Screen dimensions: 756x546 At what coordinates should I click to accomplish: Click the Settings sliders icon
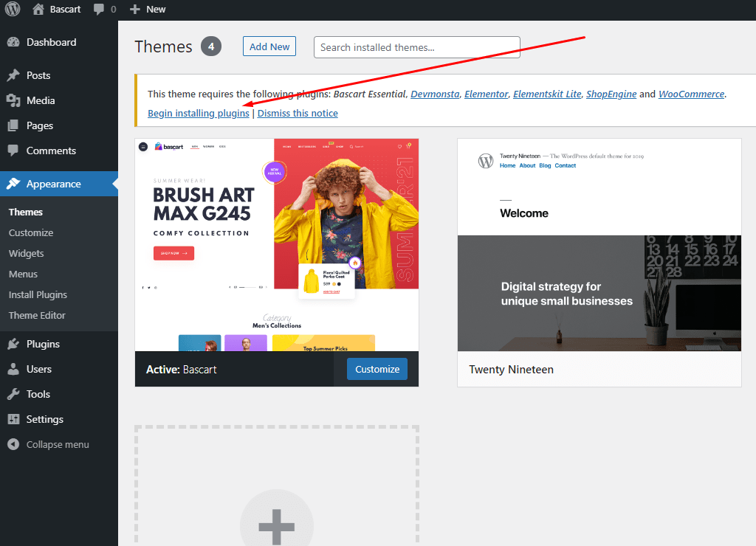click(13, 419)
